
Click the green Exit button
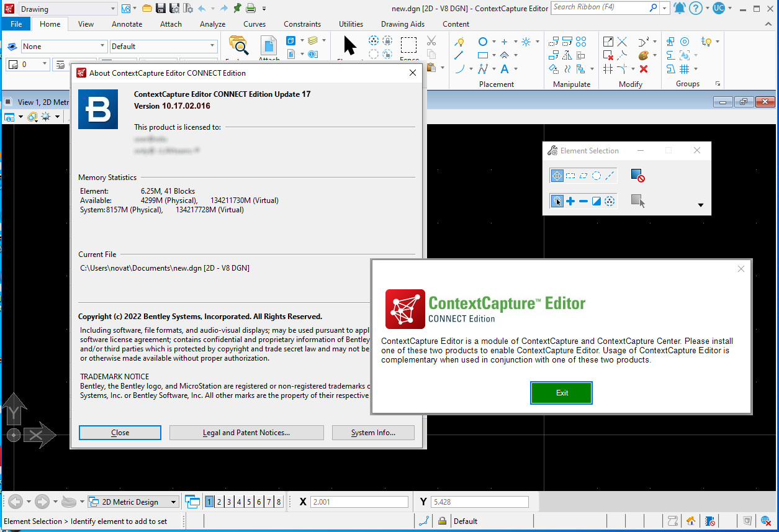(562, 393)
